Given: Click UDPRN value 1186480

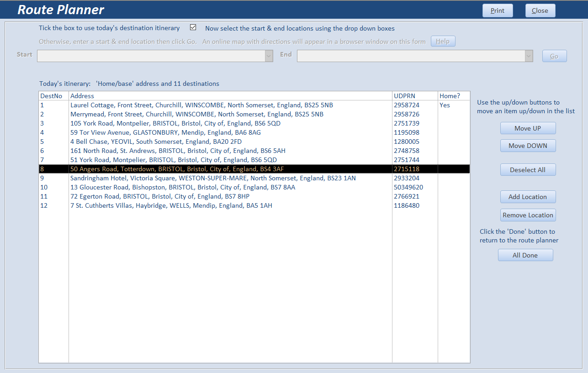Looking at the screenshot, I should pyautogui.click(x=407, y=205).
